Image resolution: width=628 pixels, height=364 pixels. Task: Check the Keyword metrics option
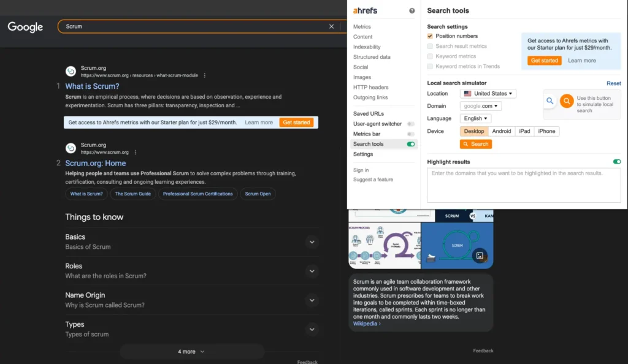430,56
